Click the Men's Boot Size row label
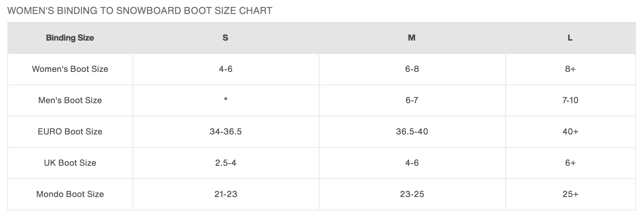Viewport: 644px width, 217px height. 70,100
